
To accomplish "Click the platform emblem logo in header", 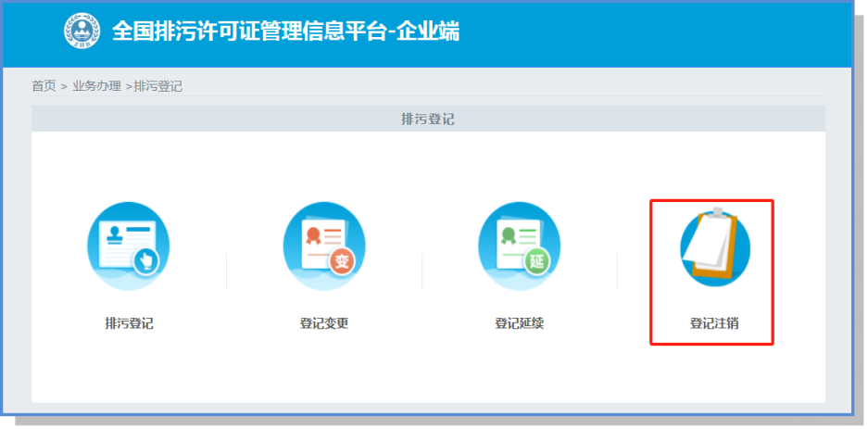I will 82,31.
